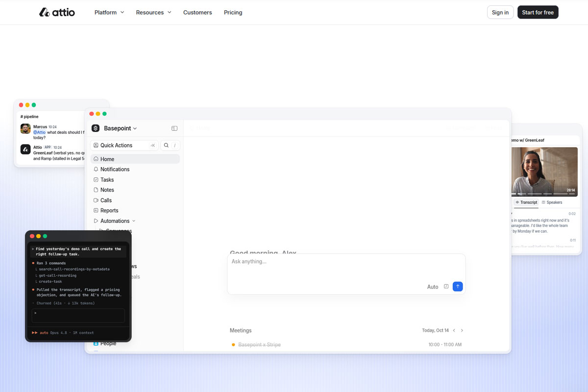The image size is (588, 392).
Task: Toggle the sidebar collapse icon
Action: point(174,128)
